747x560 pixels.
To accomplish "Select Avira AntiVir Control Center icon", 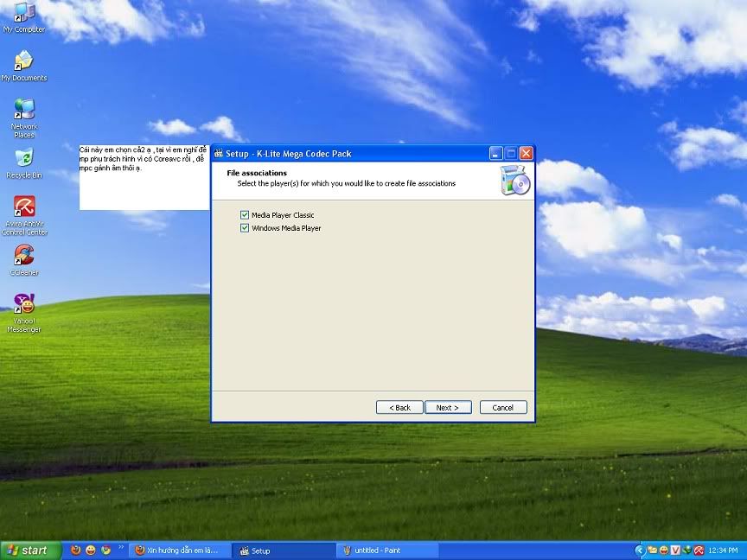I will coord(24,215).
